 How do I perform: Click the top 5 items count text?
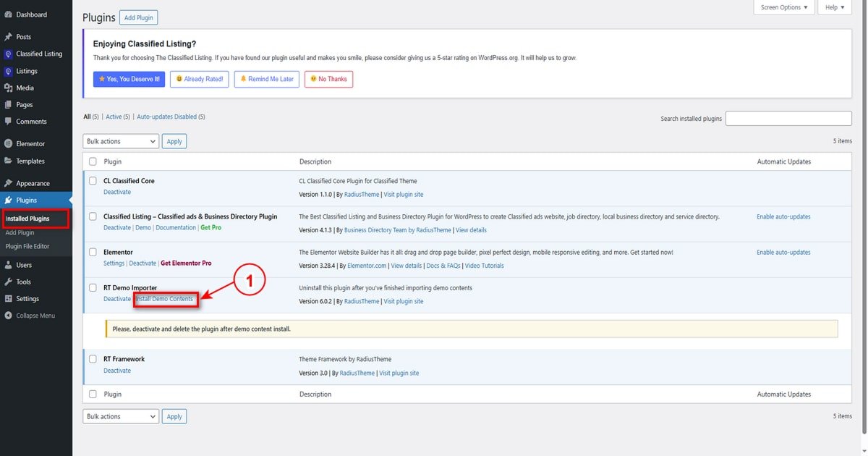point(843,141)
